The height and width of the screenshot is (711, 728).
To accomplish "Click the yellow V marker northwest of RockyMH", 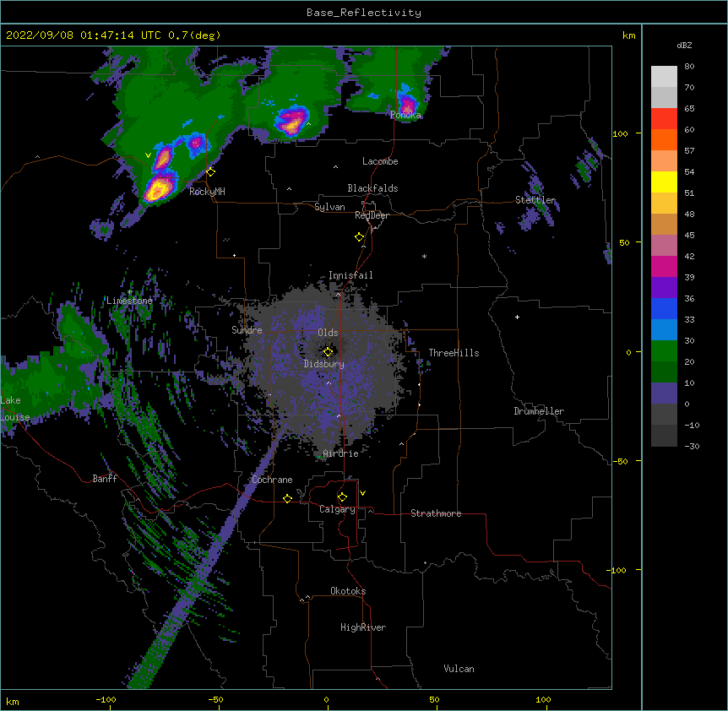I will click(148, 155).
